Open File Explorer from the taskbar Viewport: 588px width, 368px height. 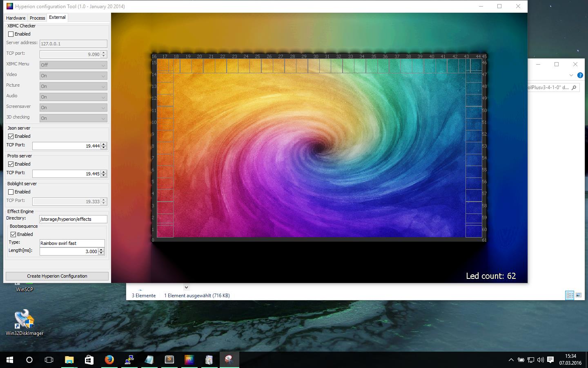click(69, 360)
